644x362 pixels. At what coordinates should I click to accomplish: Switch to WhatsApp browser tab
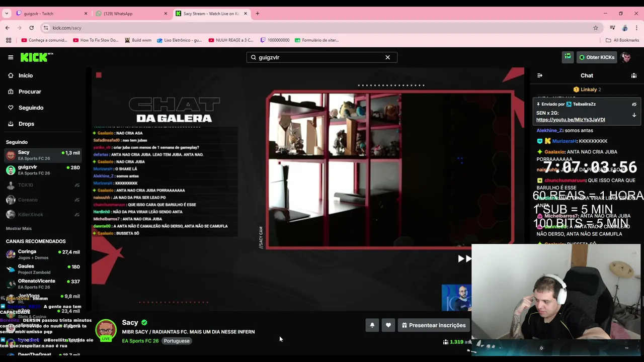click(131, 14)
